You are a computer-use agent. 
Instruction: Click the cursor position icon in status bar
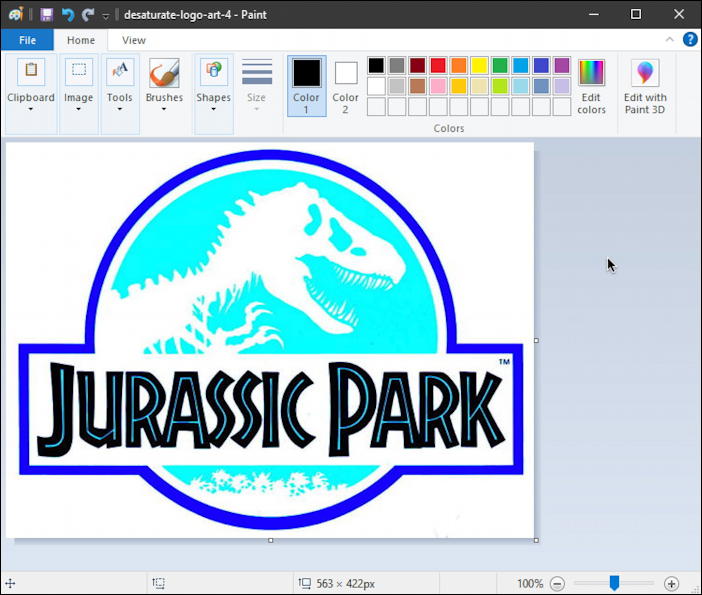click(10, 583)
